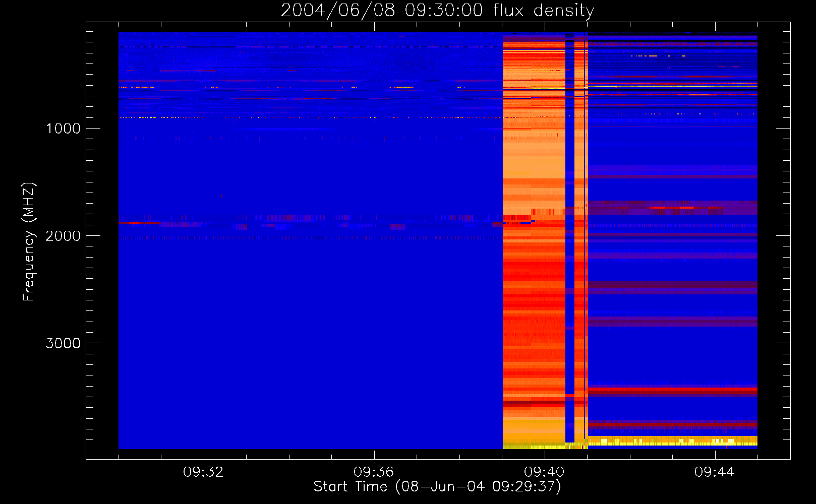This screenshot has height=504, width=816.
Task: Click the 1000 frequency tick label
Action: 63,129
